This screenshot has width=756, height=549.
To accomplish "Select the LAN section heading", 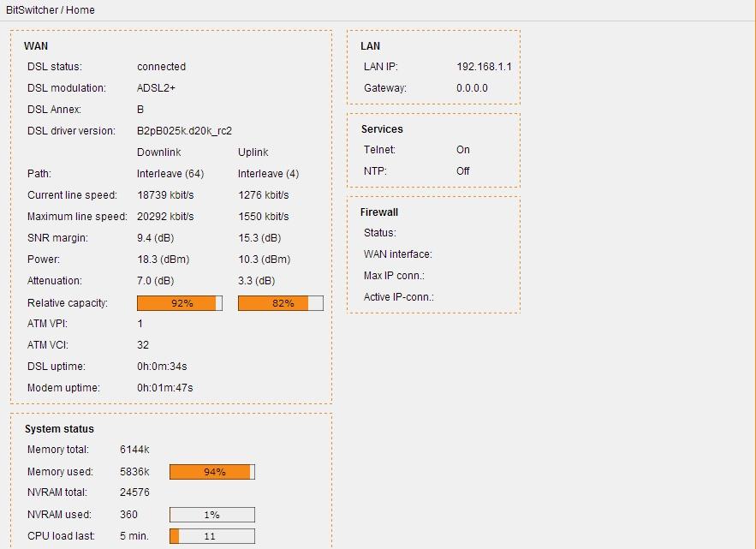I will point(370,46).
